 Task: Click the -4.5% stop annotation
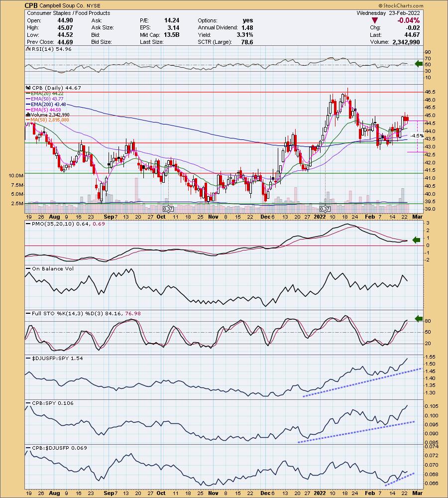pyautogui.click(x=417, y=135)
